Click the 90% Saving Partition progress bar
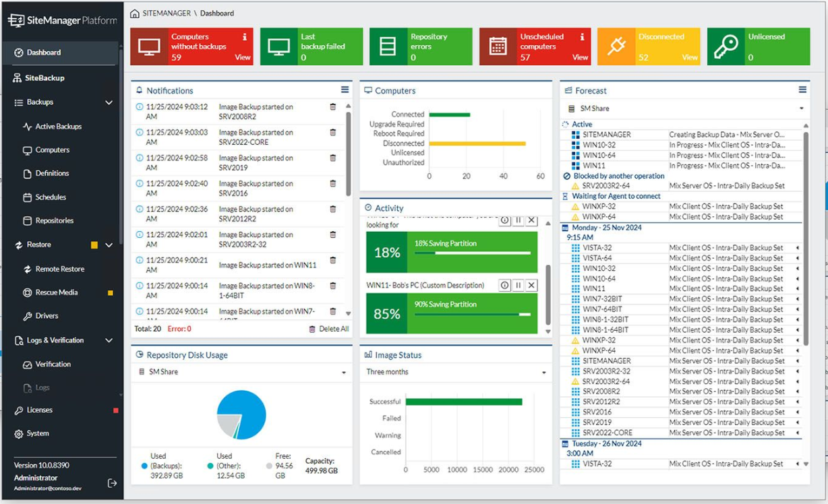828x504 pixels. pyautogui.click(x=473, y=315)
